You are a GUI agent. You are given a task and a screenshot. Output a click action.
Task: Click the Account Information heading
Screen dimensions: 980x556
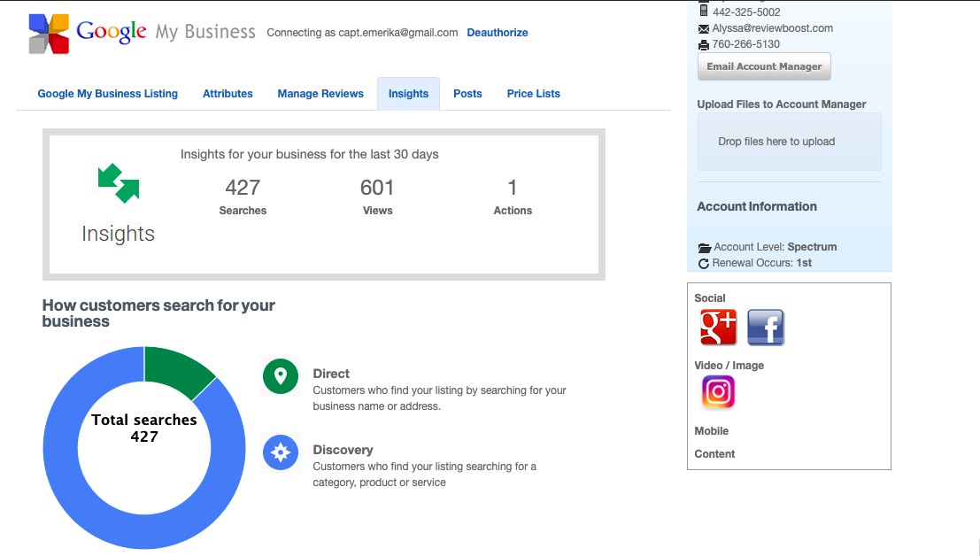[757, 207]
